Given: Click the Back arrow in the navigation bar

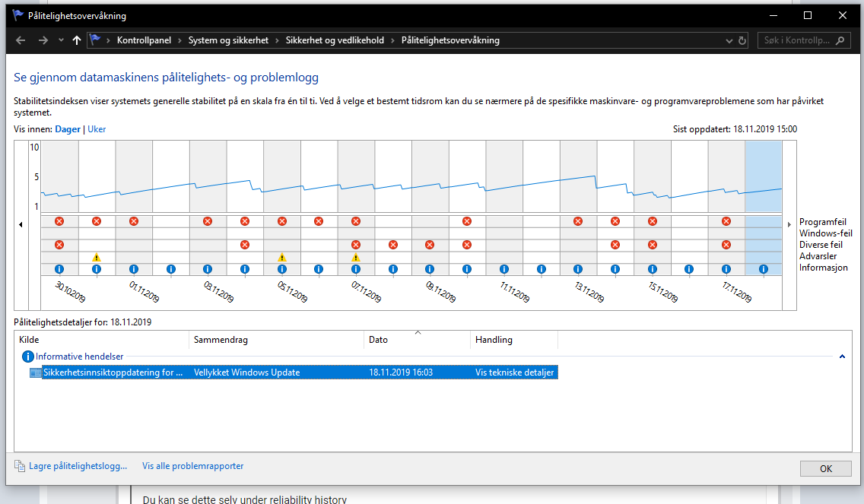Looking at the screenshot, I should 21,40.
